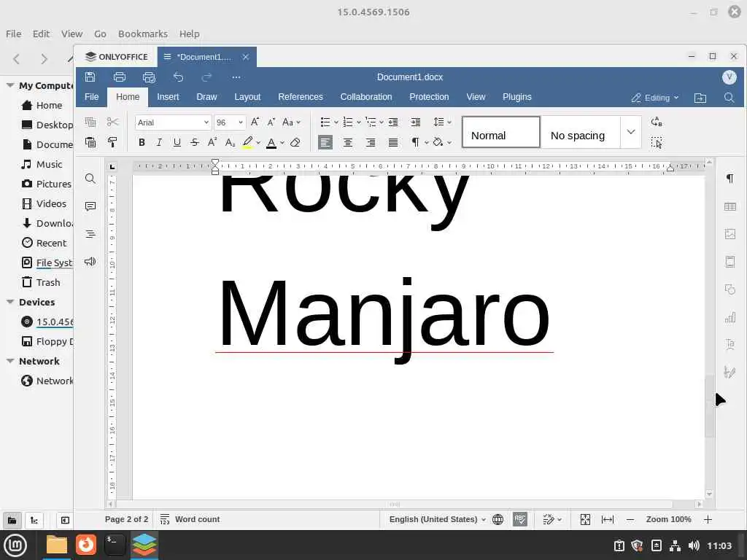The width and height of the screenshot is (747, 560).
Task: Open the References tab
Action: tap(301, 97)
